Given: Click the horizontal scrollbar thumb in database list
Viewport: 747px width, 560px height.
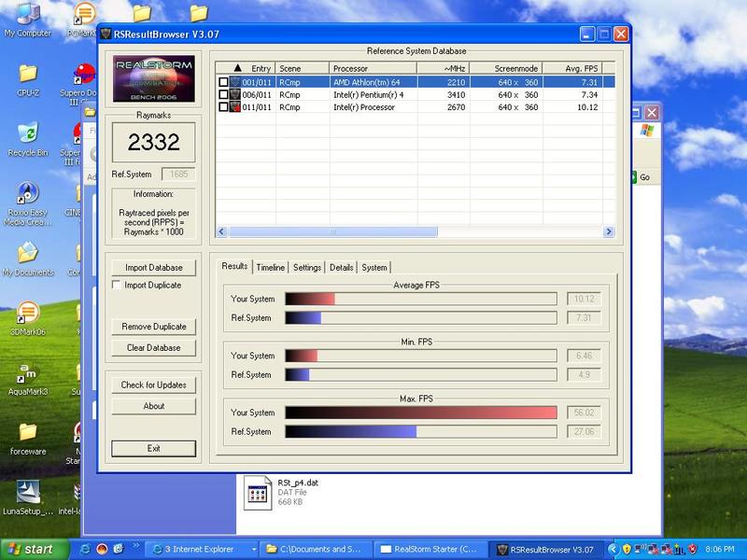Looking at the screenshot, I should (x=332, y=231).
